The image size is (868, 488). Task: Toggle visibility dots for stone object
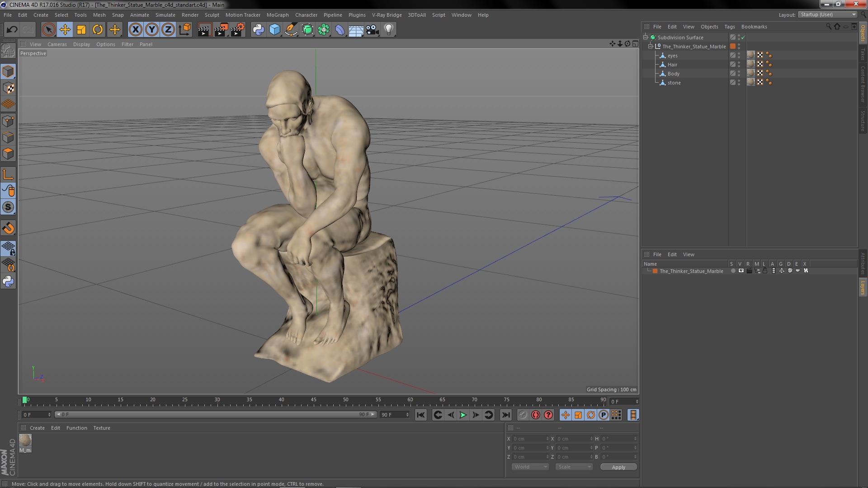(x=739, y=83)
